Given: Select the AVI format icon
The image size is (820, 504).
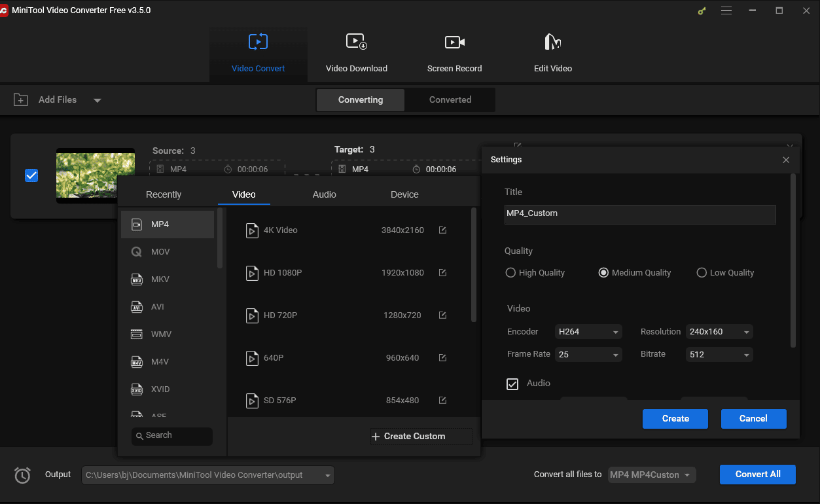Looking at the screenshot, I should (137, 307).
